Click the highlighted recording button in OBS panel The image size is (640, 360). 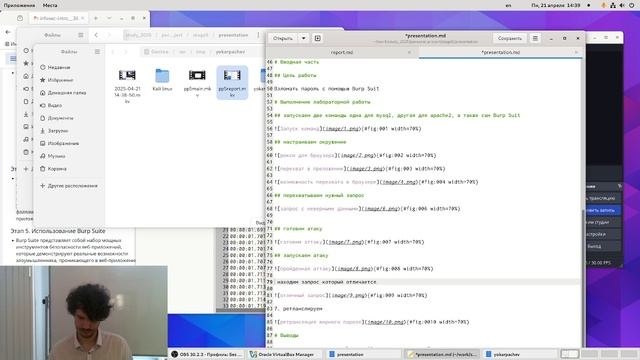pyautogui.click(x=602, y=210)
